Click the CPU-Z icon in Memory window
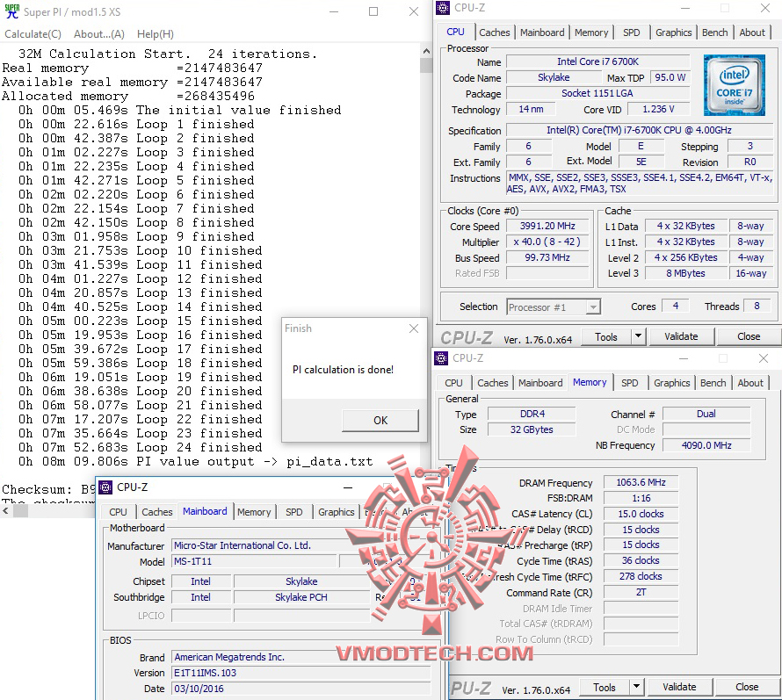 click(439, 358)
